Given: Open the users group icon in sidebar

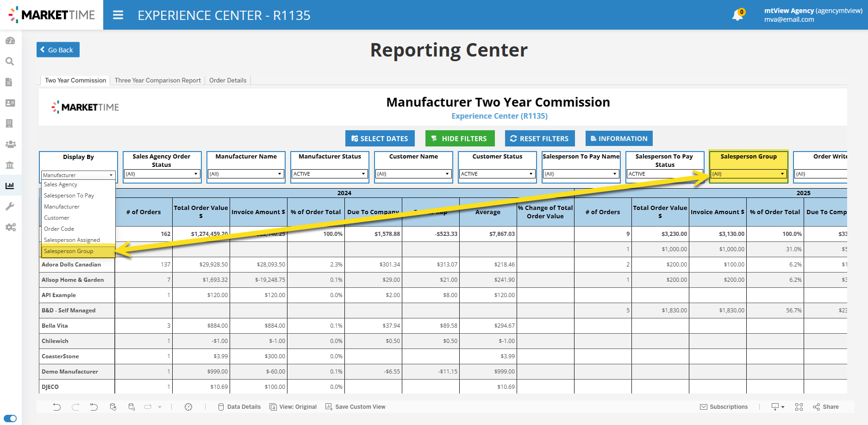Looking at the screenshot, I should 11,144.
